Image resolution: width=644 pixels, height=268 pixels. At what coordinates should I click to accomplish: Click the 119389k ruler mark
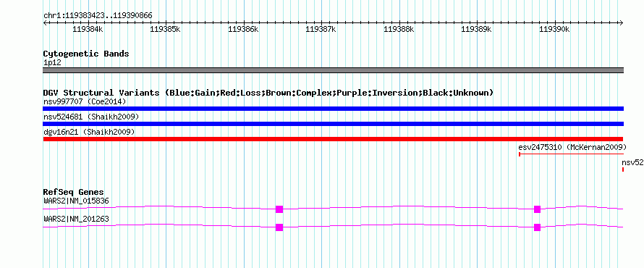pos(477,29)
